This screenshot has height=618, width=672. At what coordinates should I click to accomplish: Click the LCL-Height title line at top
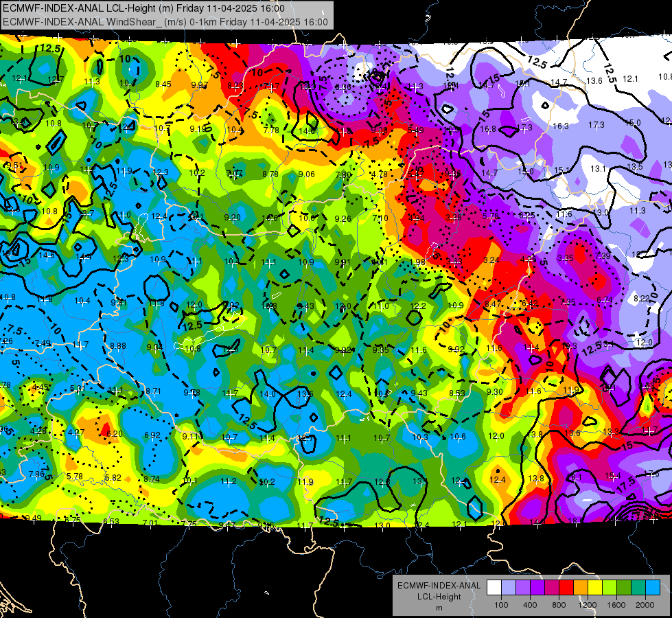pyautogui.click(x=143, y=8)
